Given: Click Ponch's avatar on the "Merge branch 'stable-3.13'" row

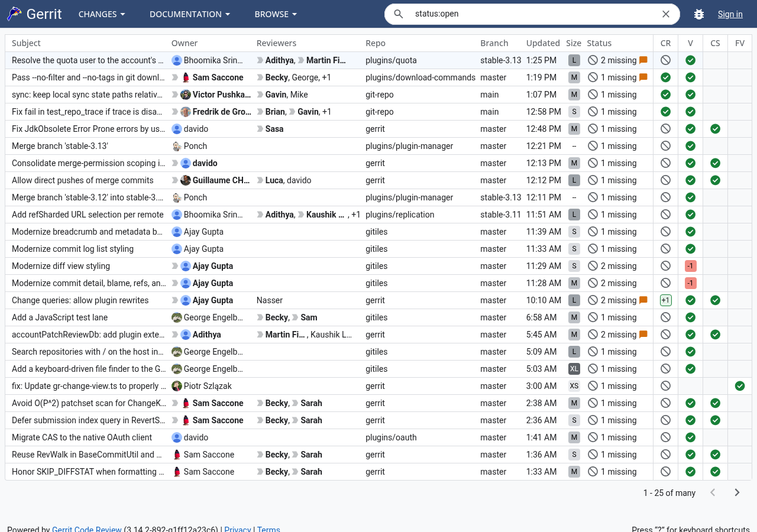Looking at the screenshot, I should [x=176, y=146].
